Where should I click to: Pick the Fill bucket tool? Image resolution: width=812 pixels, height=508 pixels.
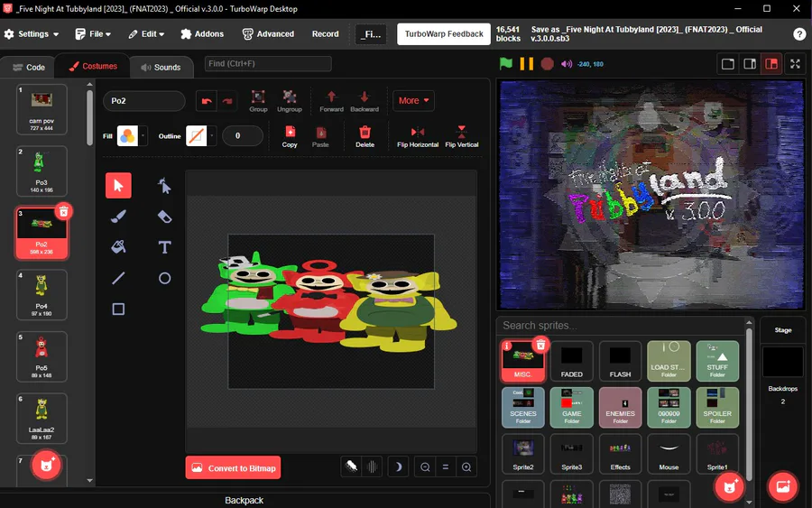click(x=118, y=247)
